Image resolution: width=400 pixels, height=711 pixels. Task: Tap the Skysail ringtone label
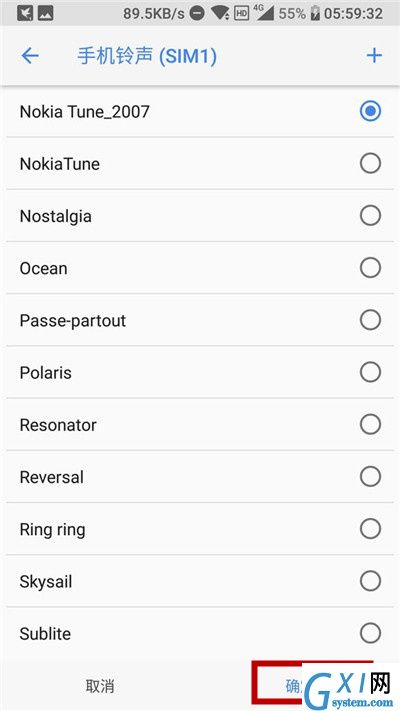[46, 582]
